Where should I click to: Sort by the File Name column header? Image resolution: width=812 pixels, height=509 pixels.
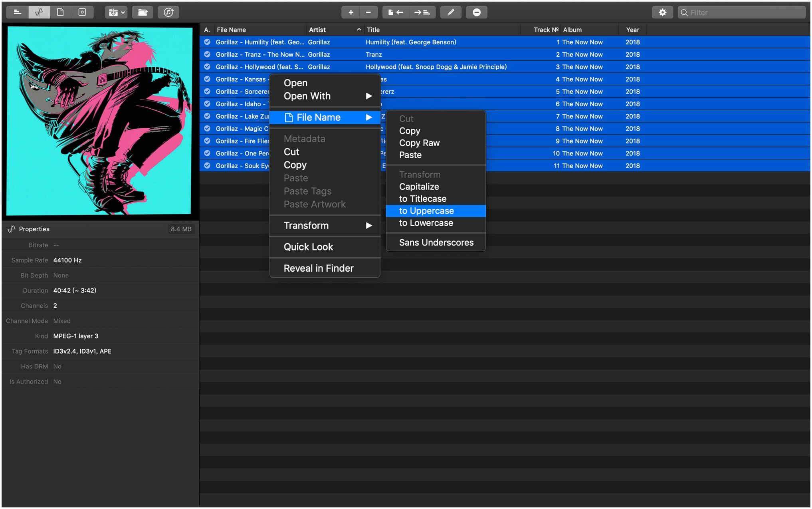[x=259, y=30]
